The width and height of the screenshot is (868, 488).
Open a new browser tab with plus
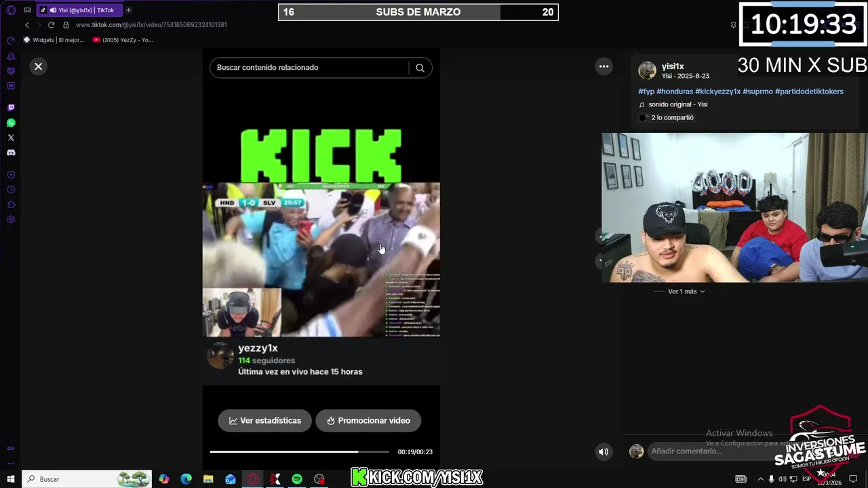pyautogui.click(x=128, y=10)
